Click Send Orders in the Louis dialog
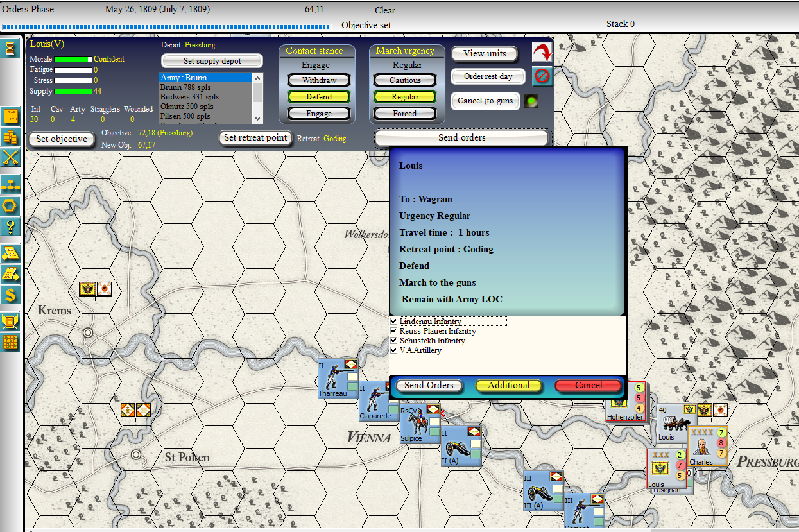This screenshot has height=532, width=799. pos(429,386)
